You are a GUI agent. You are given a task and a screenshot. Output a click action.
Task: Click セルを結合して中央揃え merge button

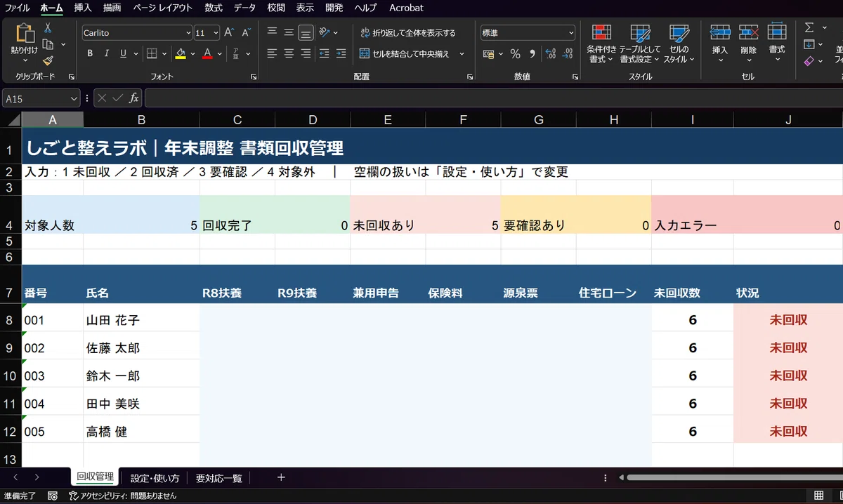click(x=405, y=53)
